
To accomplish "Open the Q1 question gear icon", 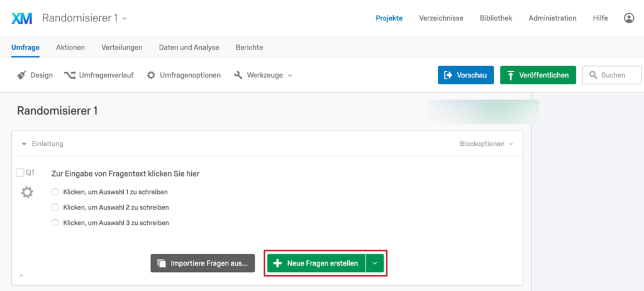I will tap(27, 192).
